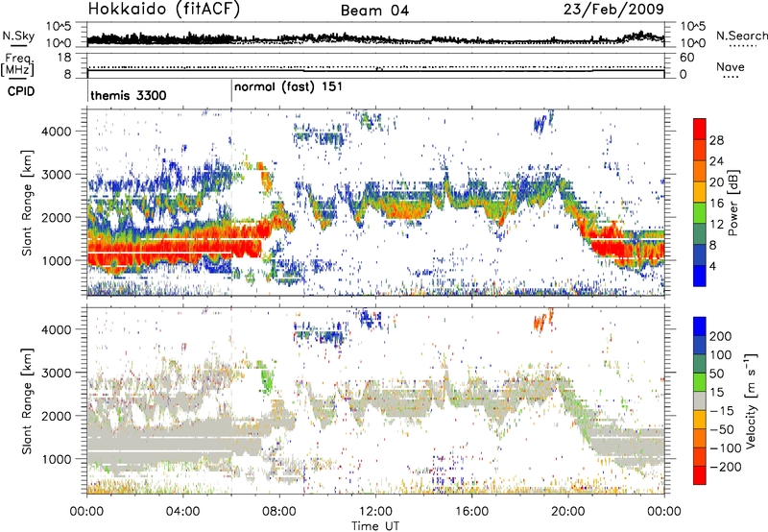Select the red top segment of Power color bar

coord(700,130)
